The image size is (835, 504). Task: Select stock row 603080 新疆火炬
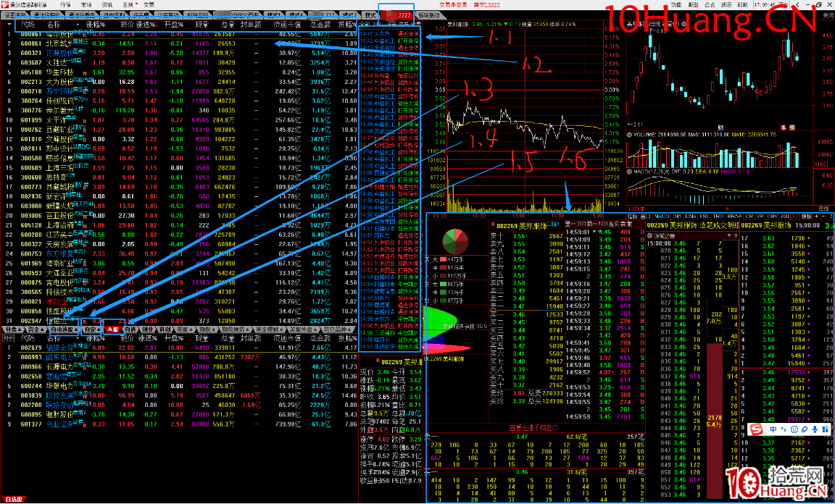click(x=180, y=206)
